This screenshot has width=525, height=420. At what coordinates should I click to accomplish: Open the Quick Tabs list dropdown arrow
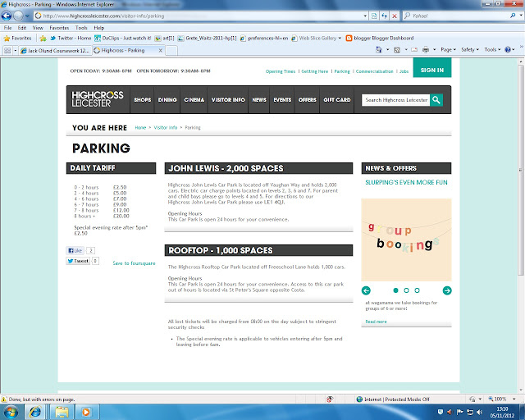click(15, 51)
